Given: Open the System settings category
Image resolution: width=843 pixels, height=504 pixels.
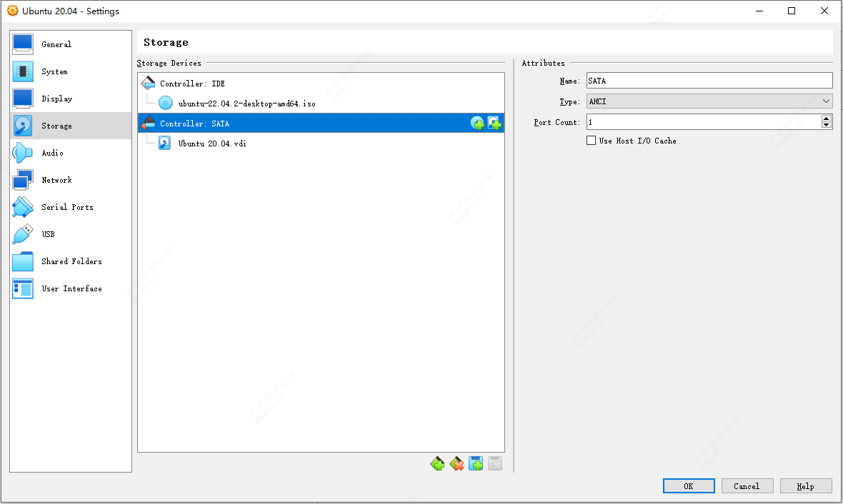Looking at the screenshot, I should [71, 71].
